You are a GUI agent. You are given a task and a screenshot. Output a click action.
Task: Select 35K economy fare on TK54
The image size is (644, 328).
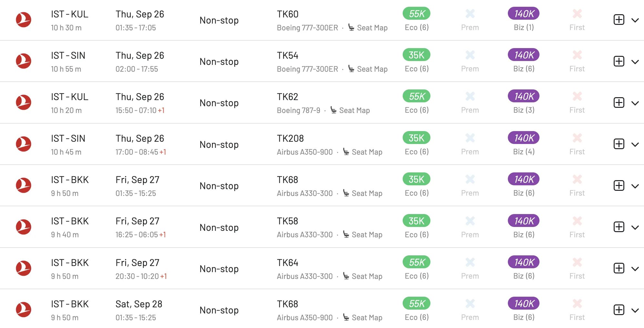coord(417,55)
